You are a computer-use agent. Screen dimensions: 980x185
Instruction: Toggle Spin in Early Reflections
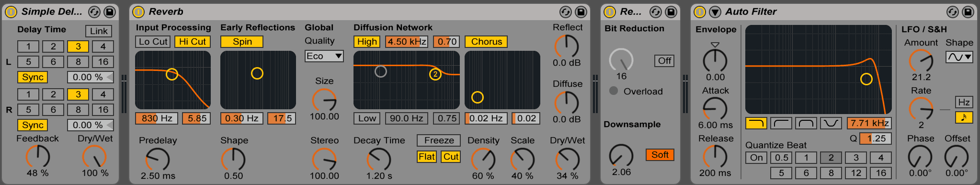242,42
